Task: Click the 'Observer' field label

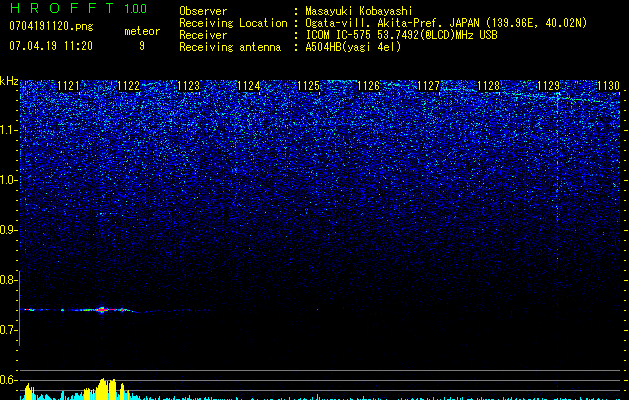Action: pyautogui.click(x=203, y=11)
